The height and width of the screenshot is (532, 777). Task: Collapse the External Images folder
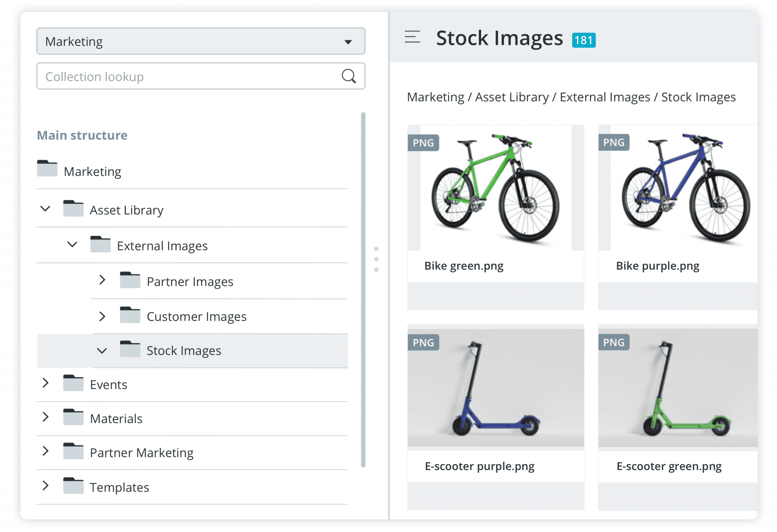click(72, 244)
